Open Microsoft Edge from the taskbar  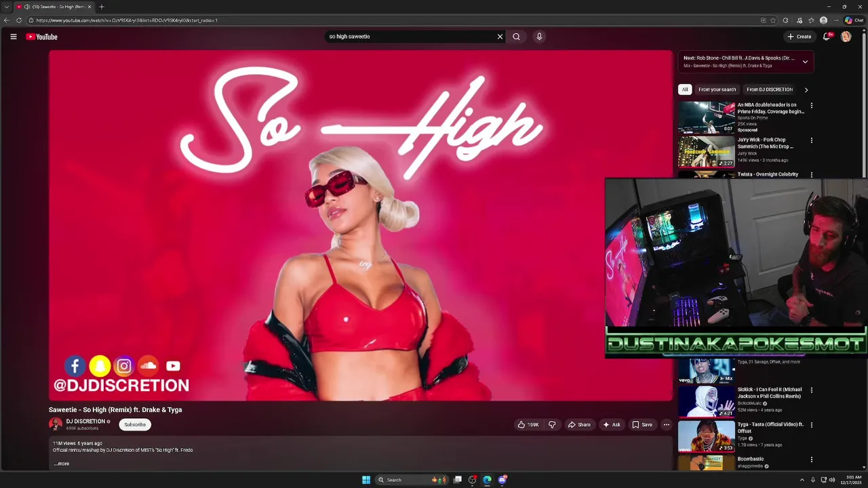487,480
